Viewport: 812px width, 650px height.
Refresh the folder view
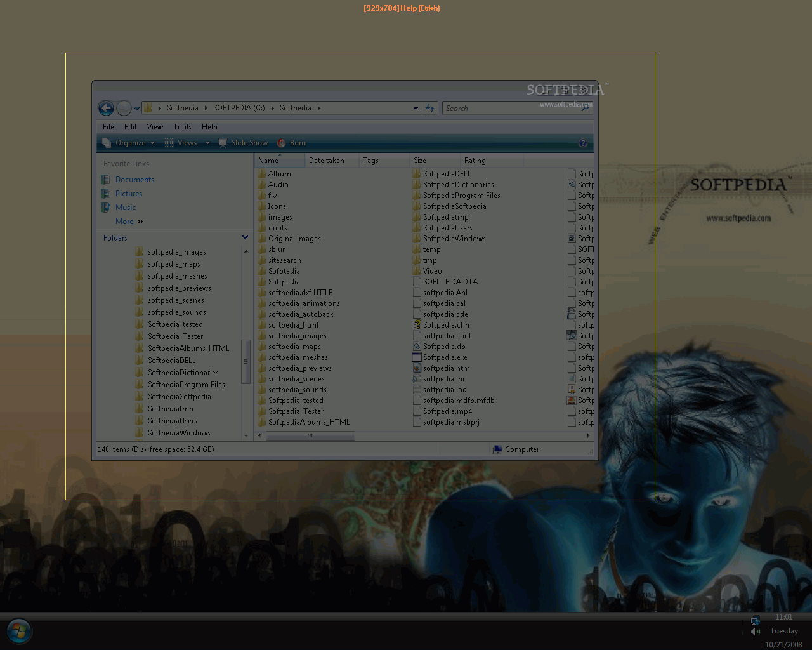[430, 109]
